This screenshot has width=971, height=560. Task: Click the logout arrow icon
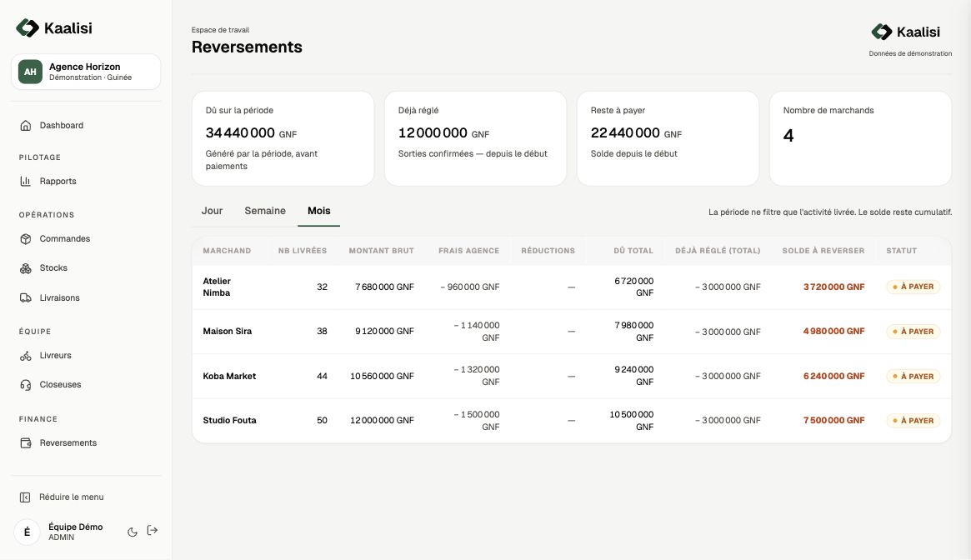[153, 530]
